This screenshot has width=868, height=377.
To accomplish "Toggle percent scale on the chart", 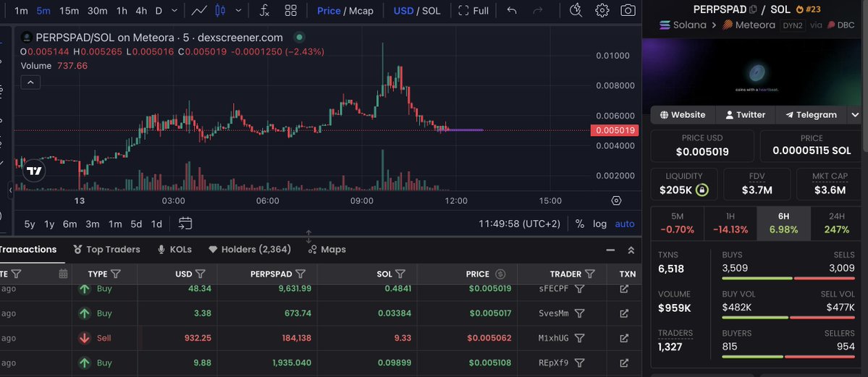I will click(x=580, y=224).
